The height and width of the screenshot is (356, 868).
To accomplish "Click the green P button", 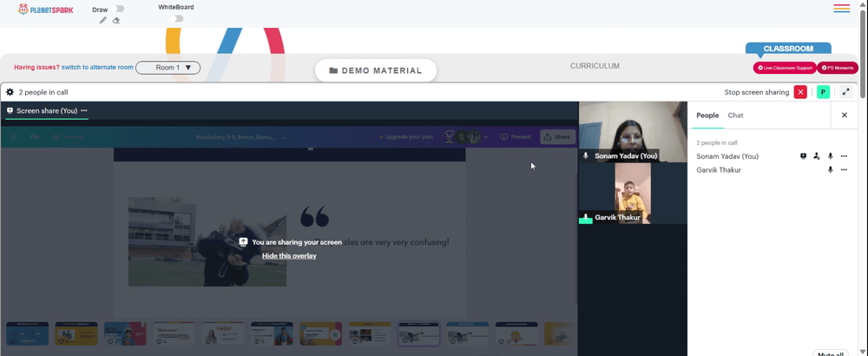I will [823, 92].
